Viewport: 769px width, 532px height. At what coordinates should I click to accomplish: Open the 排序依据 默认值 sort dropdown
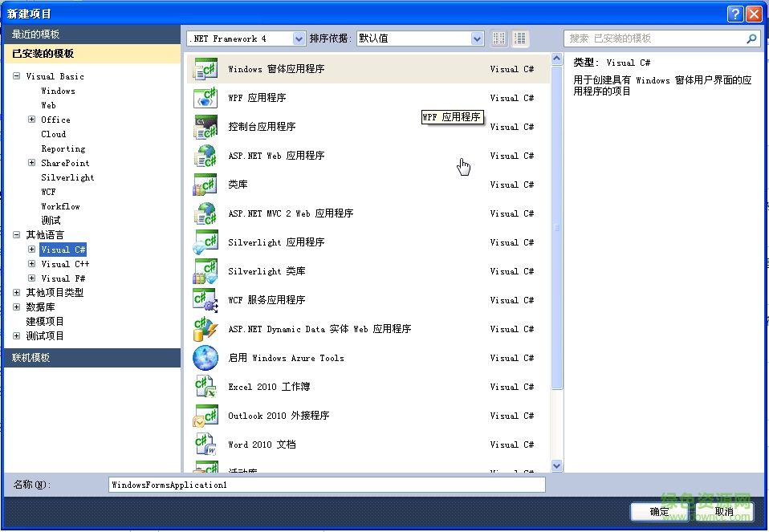pyautogui.click(x=477, y=38)
